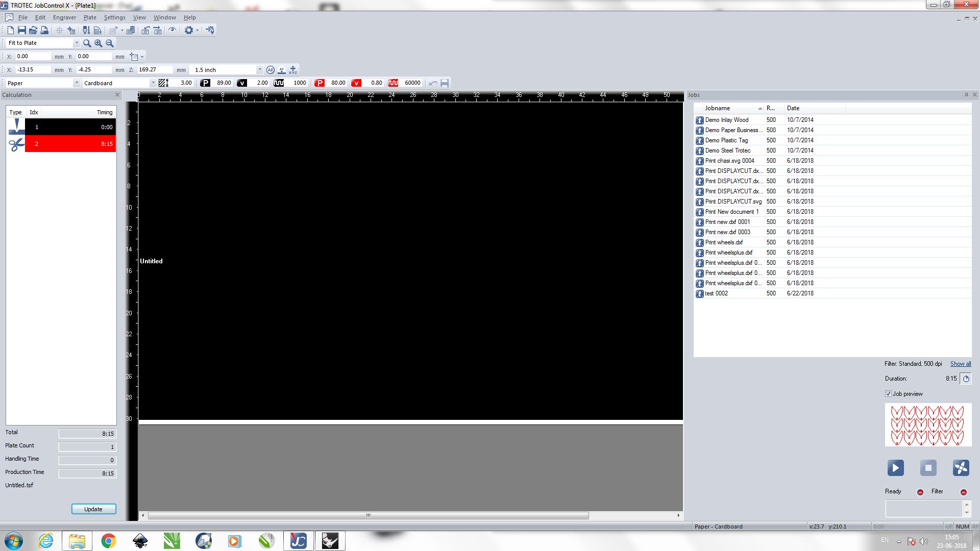Click the red cut power P swatch

pyautogui.click(x=320, y=83)
